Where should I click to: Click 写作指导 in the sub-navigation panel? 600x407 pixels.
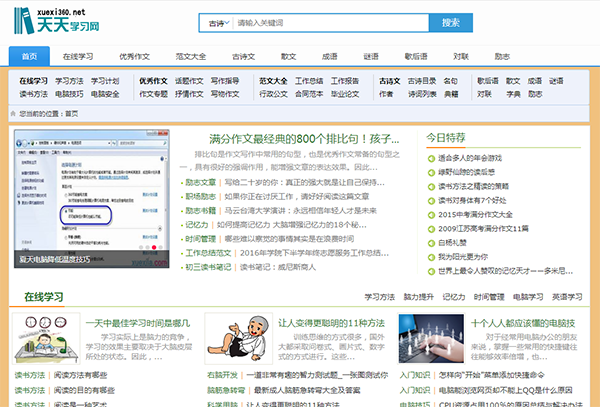pyautogui.click(x=225, y=81)
